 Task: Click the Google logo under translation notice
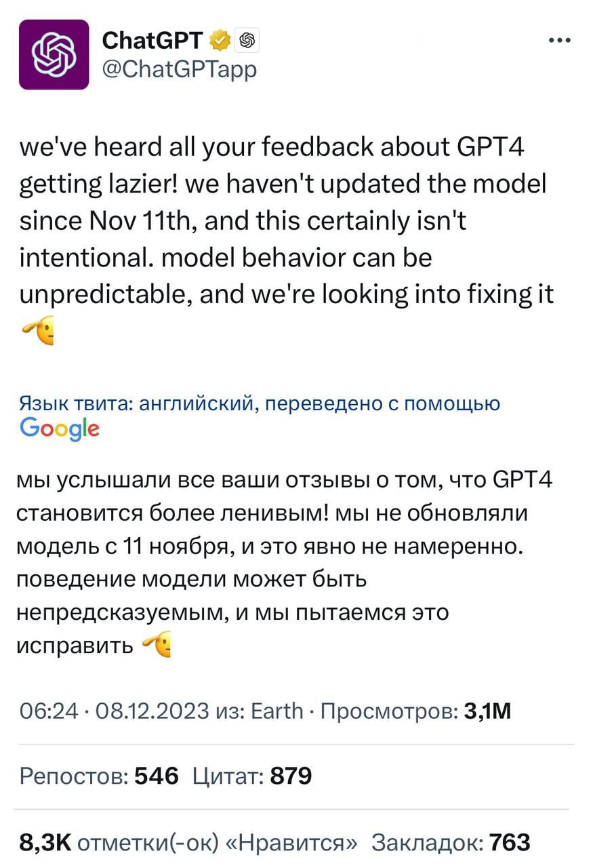click(60, 428)
